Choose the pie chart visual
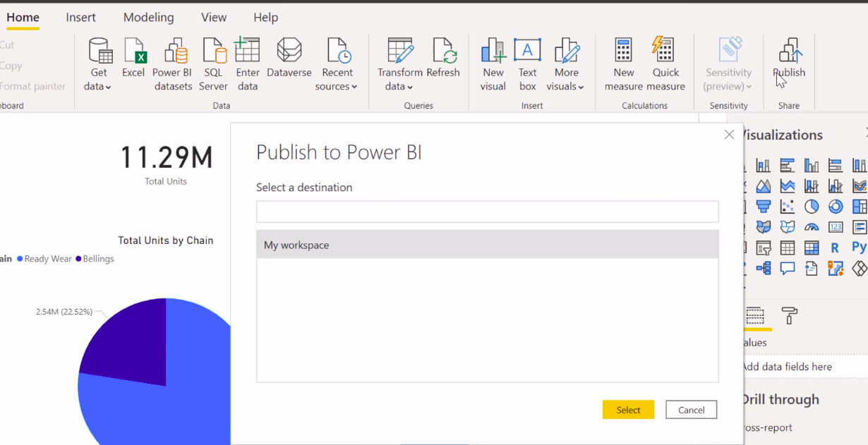The image size is (868, 445). [x=812, y=207]
